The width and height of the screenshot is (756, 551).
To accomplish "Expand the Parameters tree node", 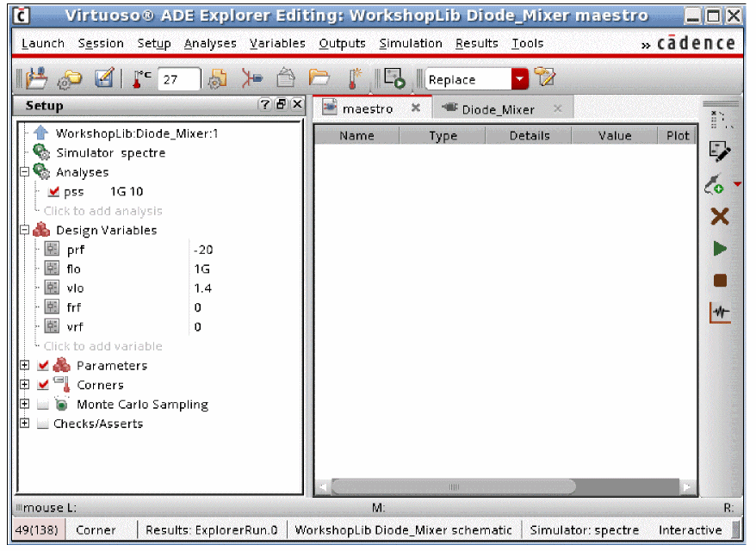I will (25, 365).
